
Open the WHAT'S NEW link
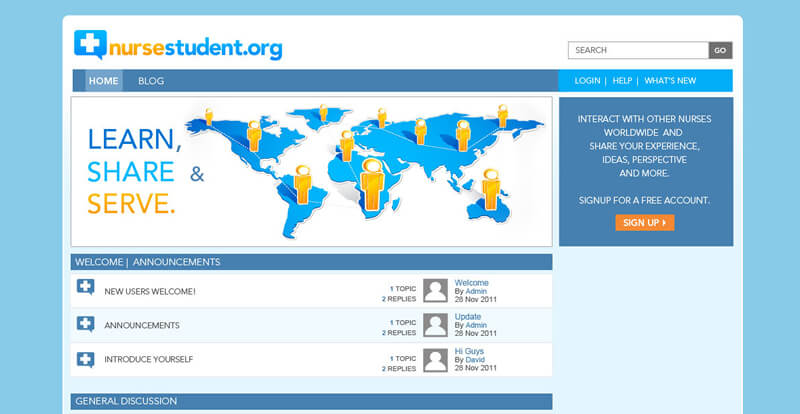670,81
